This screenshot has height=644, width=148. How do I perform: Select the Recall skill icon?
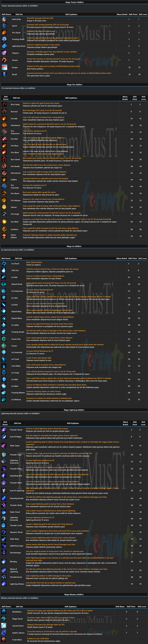(4, 74)
